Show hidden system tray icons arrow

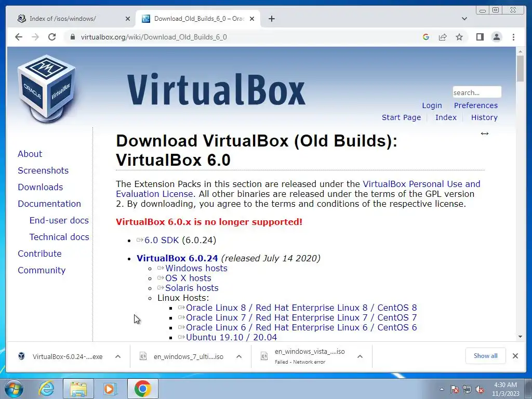(442, 389)
